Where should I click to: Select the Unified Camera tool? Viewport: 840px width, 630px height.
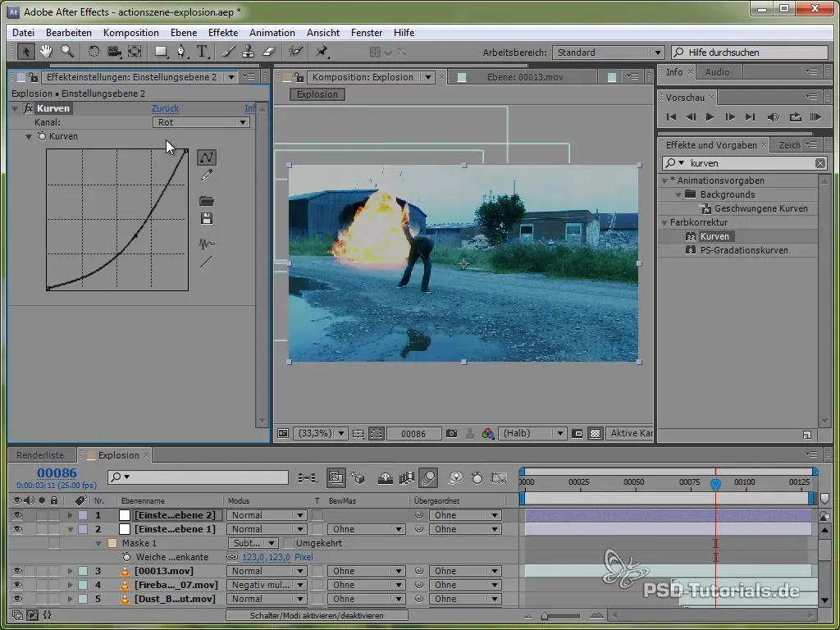113,52
